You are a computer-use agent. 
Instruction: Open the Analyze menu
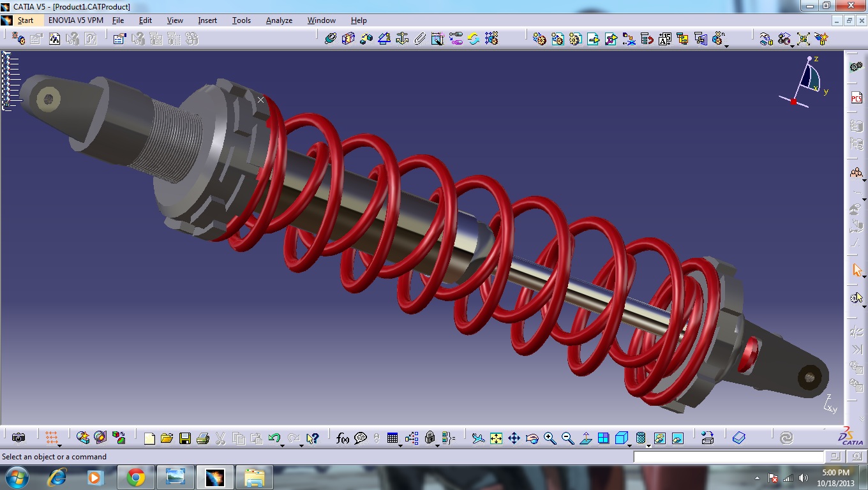pos(279,20)
